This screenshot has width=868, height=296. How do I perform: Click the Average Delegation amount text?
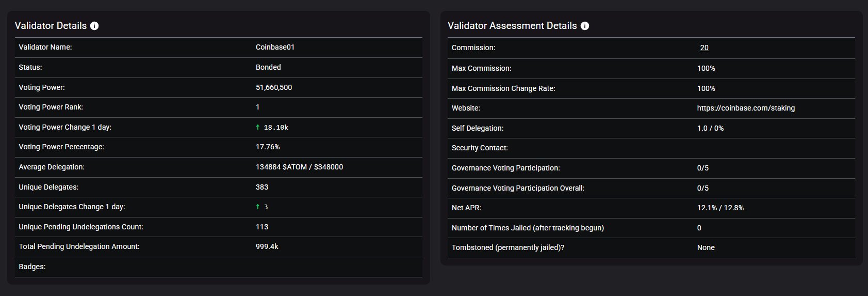(x=299, y=167)
